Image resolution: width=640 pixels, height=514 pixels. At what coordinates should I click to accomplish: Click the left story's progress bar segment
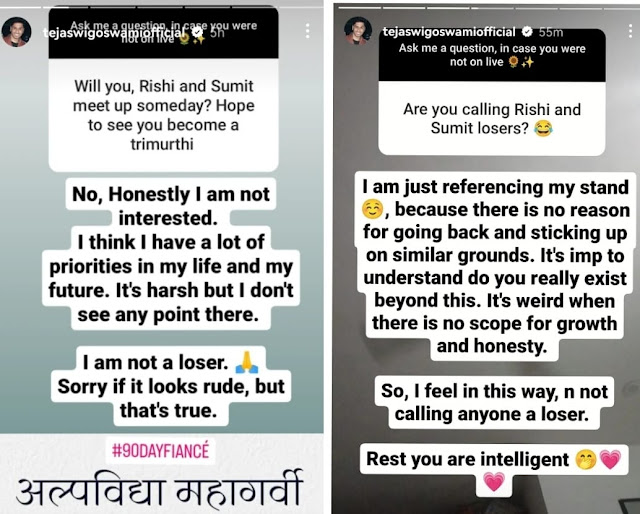click(161, 6)
